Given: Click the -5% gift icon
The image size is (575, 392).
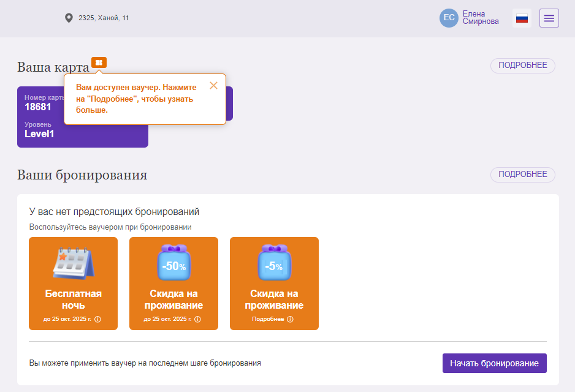Looking at the screenshot, I should click(274, 263).
